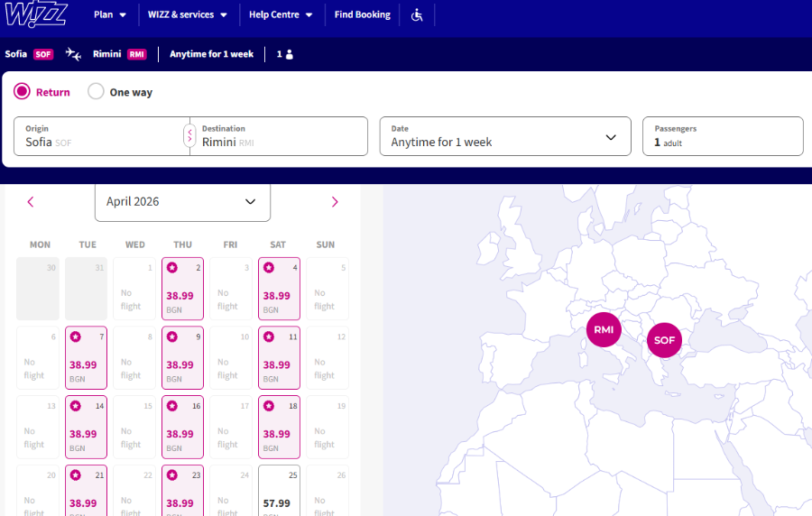The height and width of the screenshot is (516, 812).
Task: Click the Origin field showing Sofia
Action: (x=101, y=136)
